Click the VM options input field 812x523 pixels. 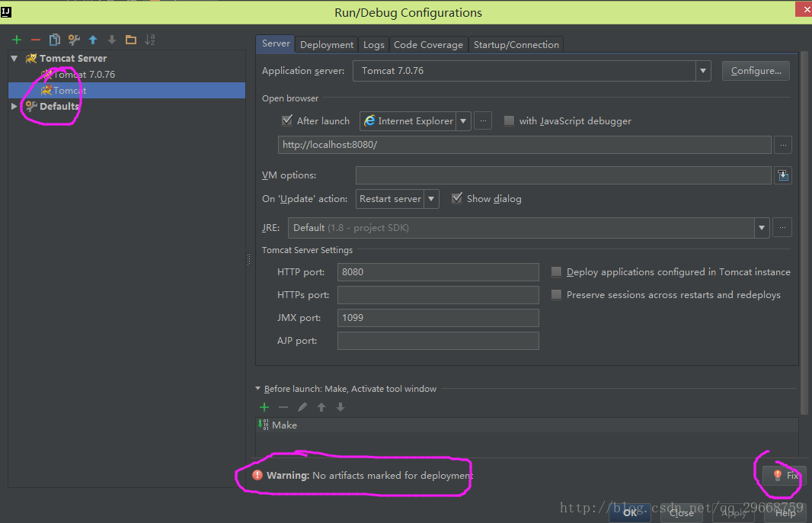[x=564, y=175]
